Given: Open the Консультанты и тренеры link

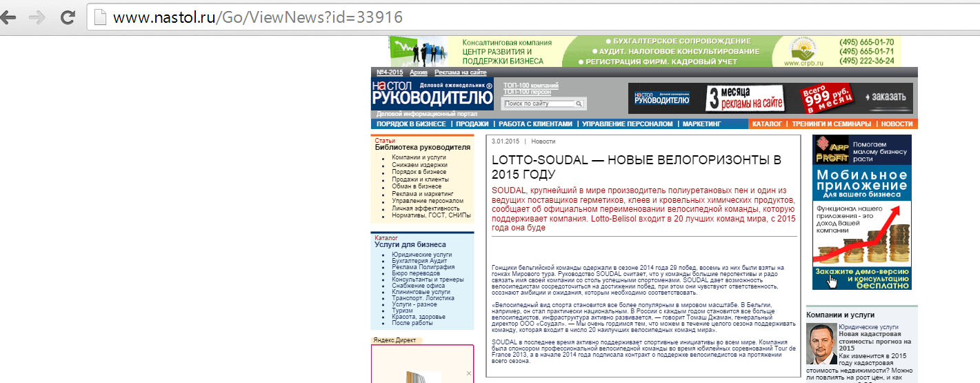Looking at the screenshot, I should (428, 279).
